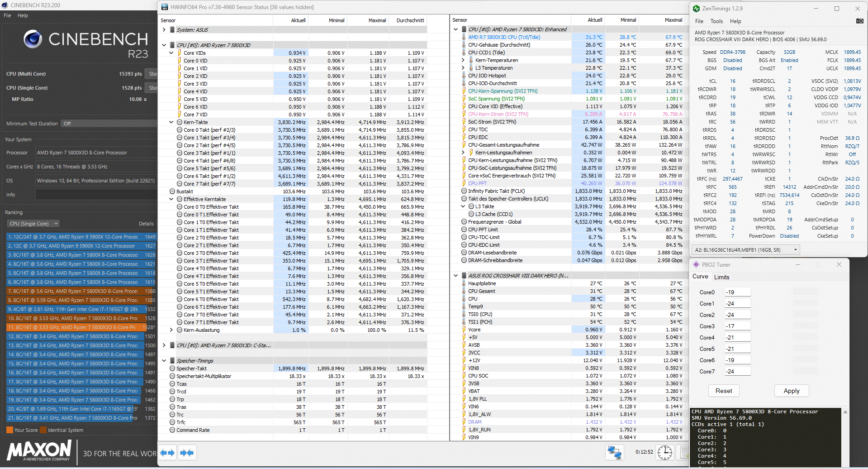The image size is (868, 469).
Task: Expand the Kern-Auslastung node
Action: coord(171,330)
